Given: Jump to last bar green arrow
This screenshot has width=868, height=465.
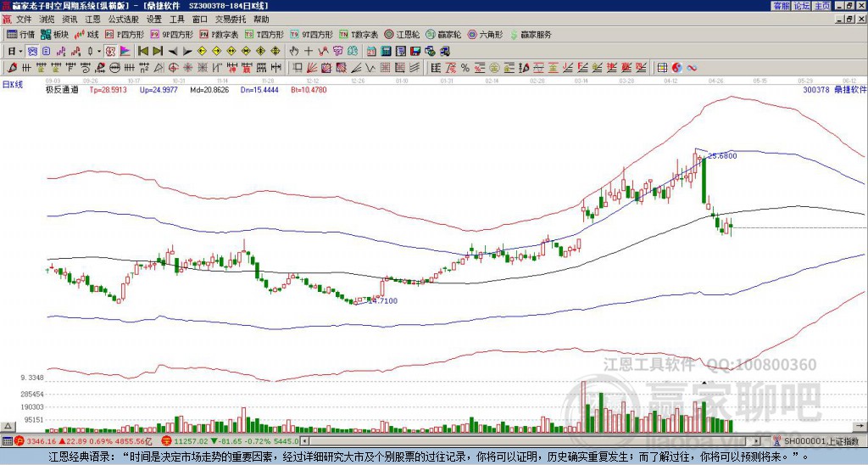Looking at the screenshot, I should click(158, 52).
